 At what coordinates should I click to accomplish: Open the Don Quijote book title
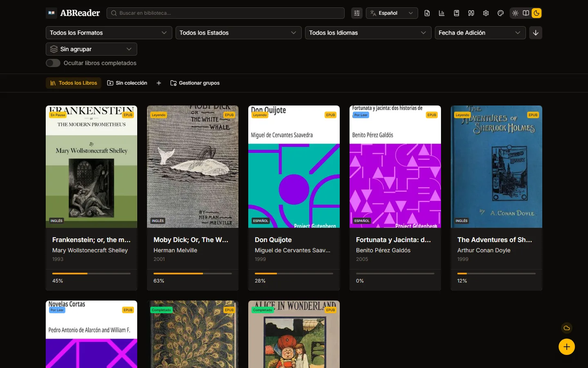(273, 240)
